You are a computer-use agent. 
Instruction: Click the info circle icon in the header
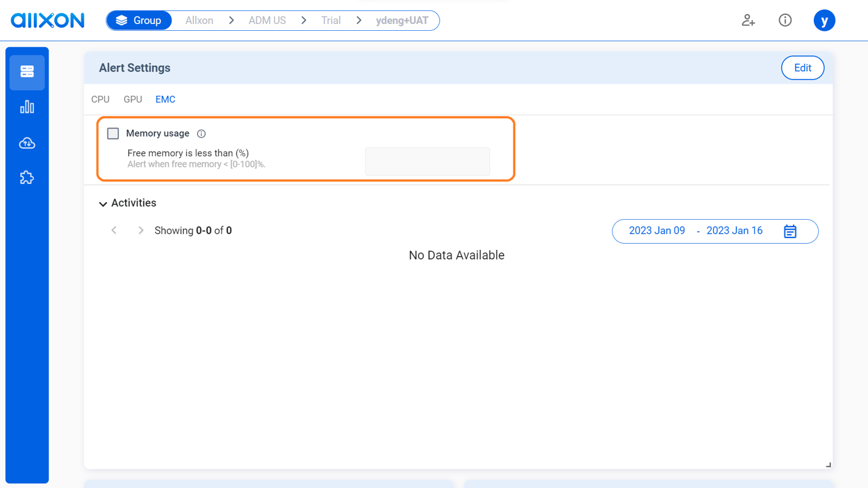pos(785,20)
